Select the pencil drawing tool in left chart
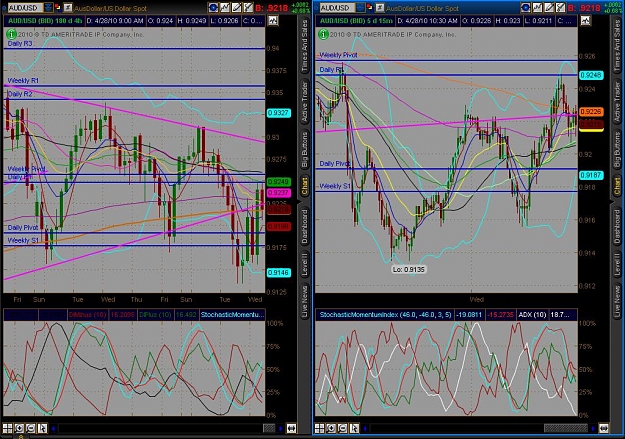 point(236,7)
